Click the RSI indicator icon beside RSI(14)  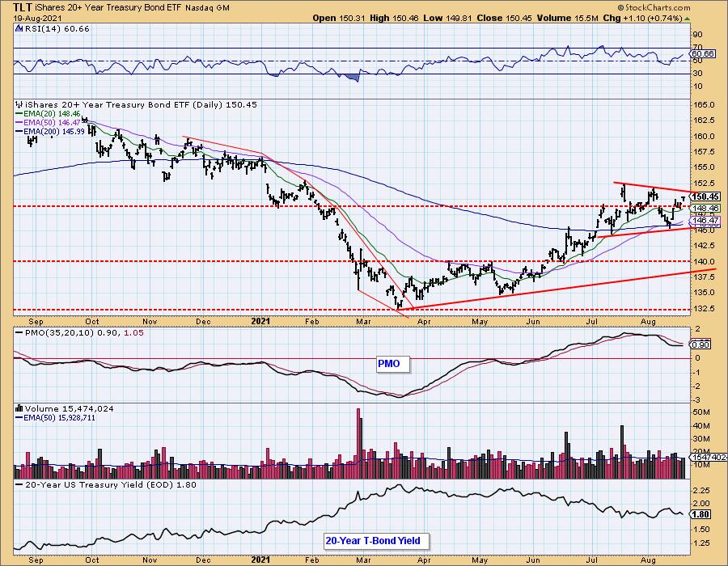point(19,29)
